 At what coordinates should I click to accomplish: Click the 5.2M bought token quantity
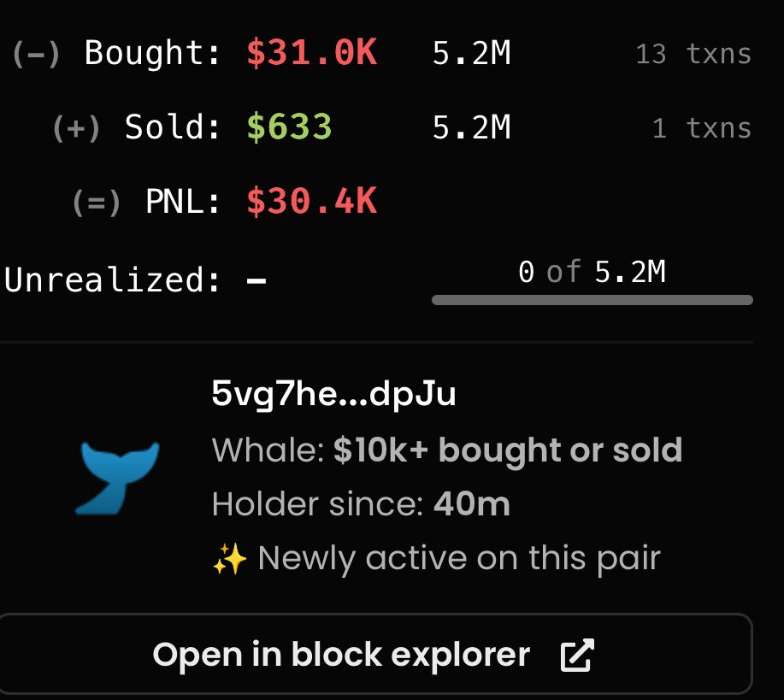tap(471, 53)
